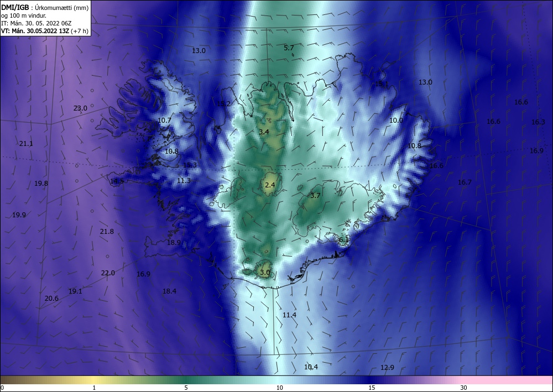Select the 15.3 value label
Viewport: 553px width, 392px height.
click(190, 165)
